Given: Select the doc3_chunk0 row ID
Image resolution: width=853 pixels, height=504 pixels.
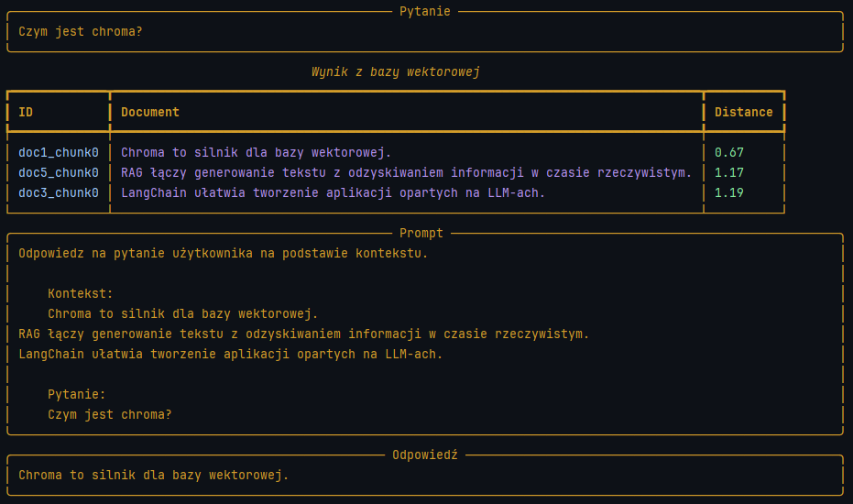Looking at the screenshot, I should 59,192.
